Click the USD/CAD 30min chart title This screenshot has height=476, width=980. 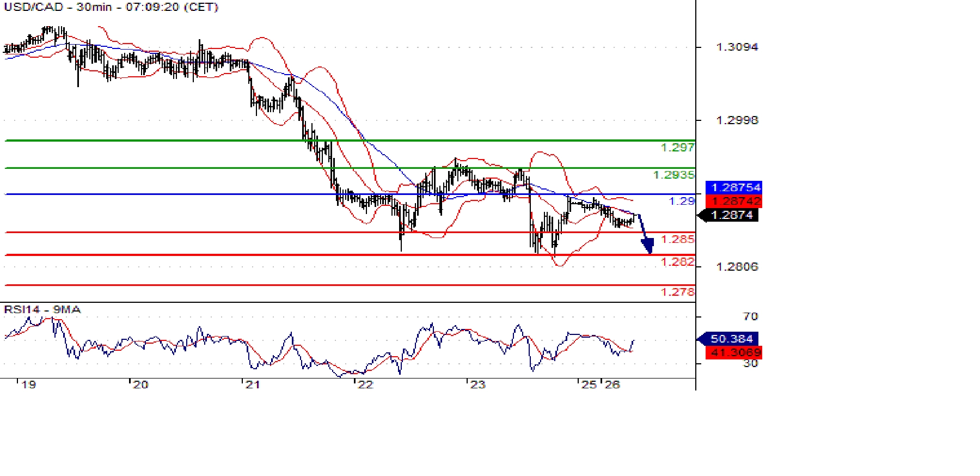pos(111,7)
